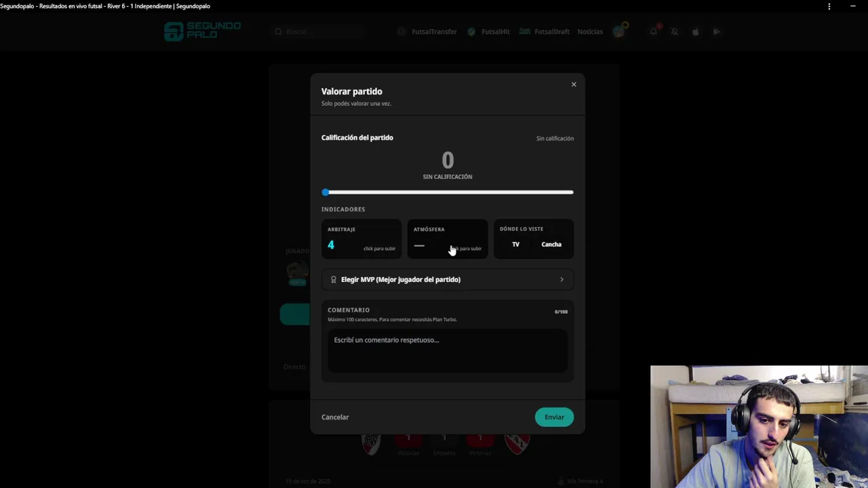Click the muted bell icon
This screenshot has width=868, height=488.
pyautogui.click(x=674, y=32)
